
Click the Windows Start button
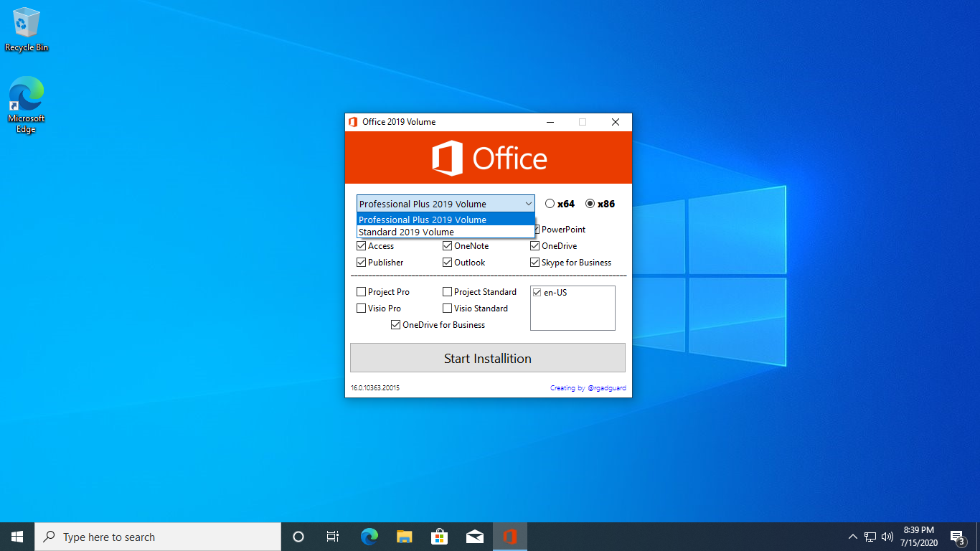coord(17,537)
